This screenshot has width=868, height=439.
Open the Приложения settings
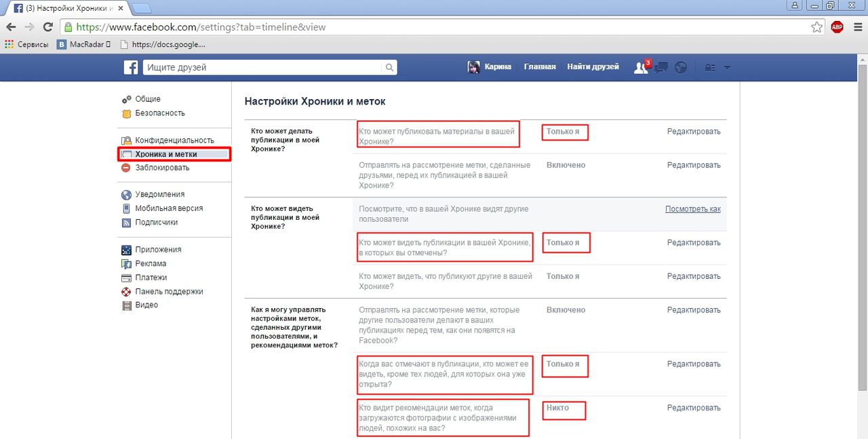(x=158, y=250)
